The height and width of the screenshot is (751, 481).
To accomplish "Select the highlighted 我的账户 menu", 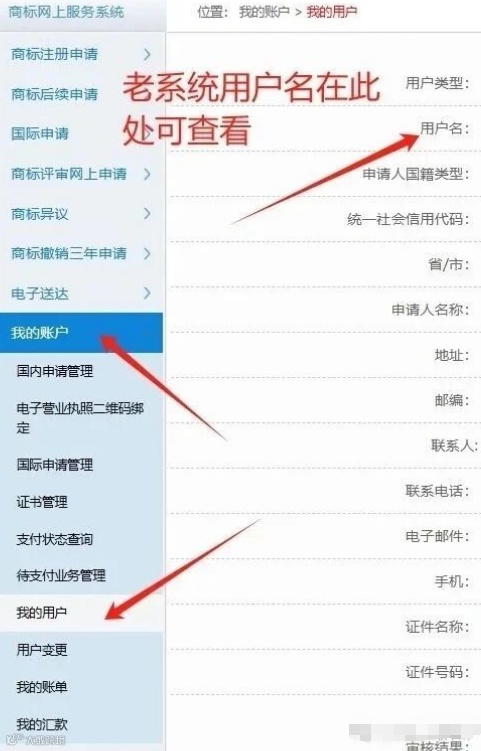I will tap(81, 332).
